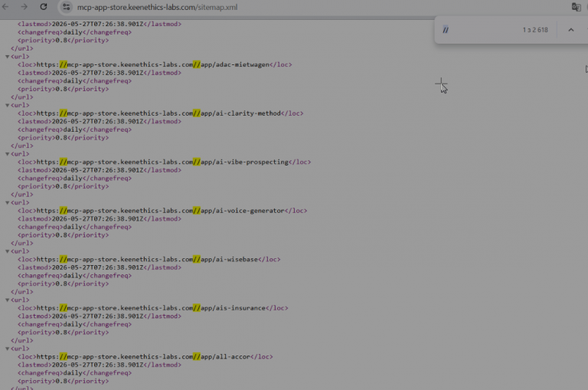Go to previous find match arrow
Screen dimensions: 588x390
[570, 30]
